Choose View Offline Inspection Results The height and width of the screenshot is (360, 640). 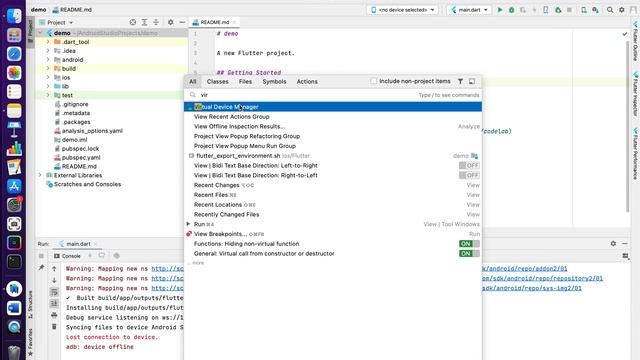click(333, 127)
